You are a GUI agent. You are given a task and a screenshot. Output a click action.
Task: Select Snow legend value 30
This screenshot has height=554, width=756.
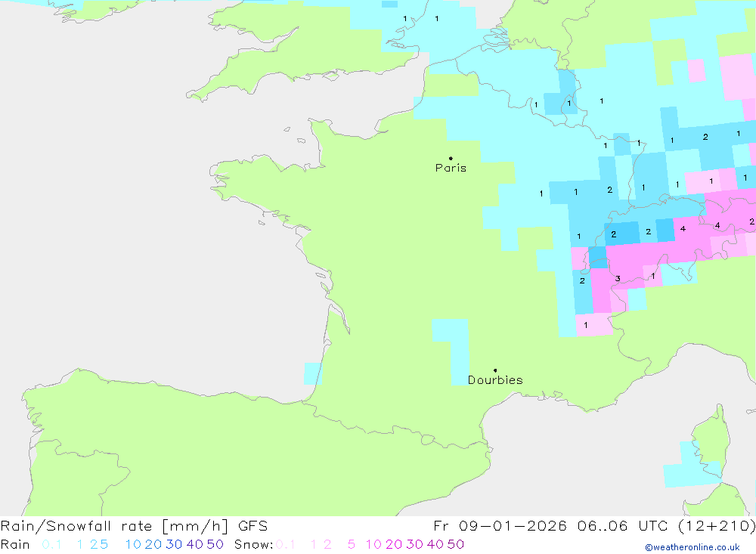coord(414,544)
